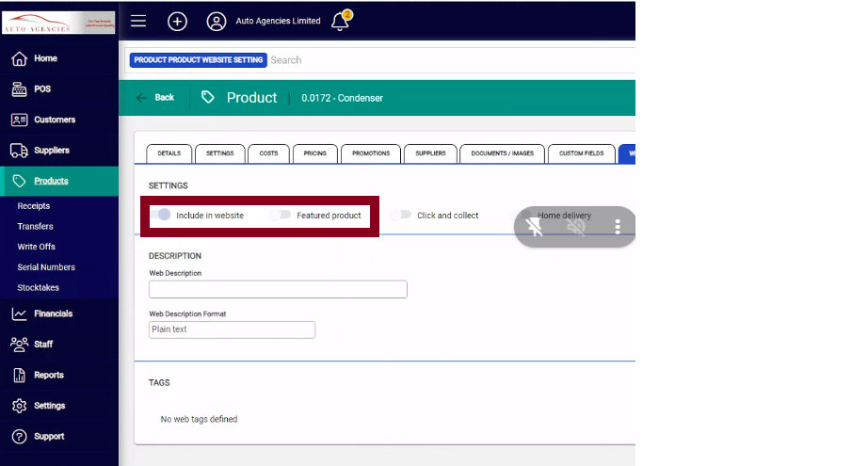
Task: Open the Stocktakes link in sidebar
Action: coord(37,288)
